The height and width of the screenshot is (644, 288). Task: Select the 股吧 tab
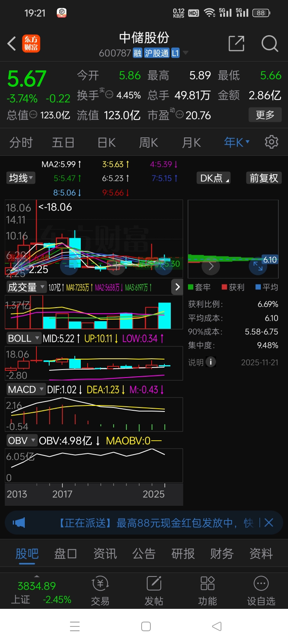pyautogui.click(x=27, y=554)
